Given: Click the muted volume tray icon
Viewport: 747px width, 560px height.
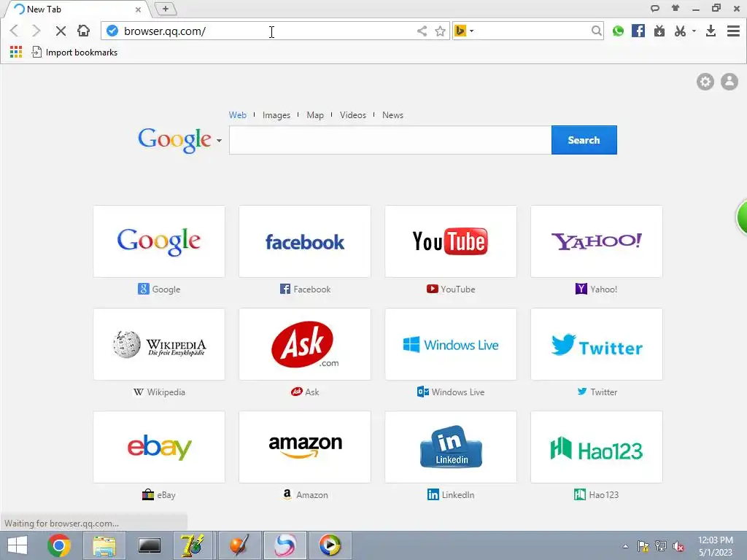Looking at the screenshot, I should click(678, 546).
